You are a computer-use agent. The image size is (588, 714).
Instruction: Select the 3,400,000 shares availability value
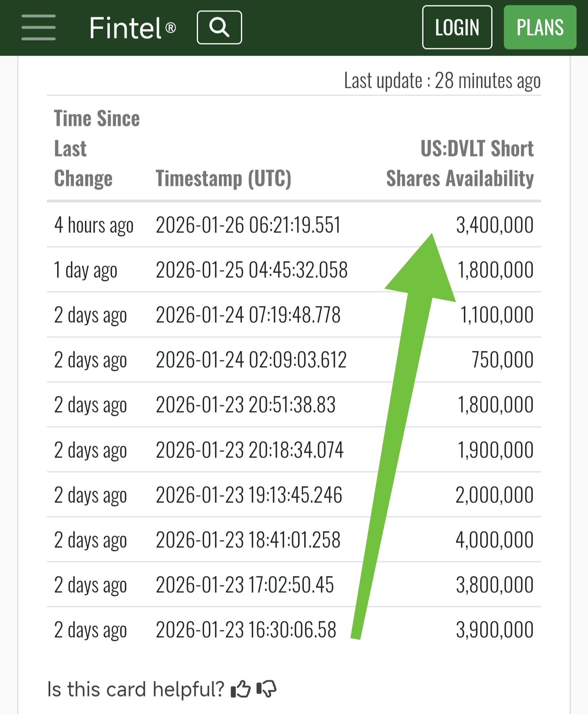point(494,225)
